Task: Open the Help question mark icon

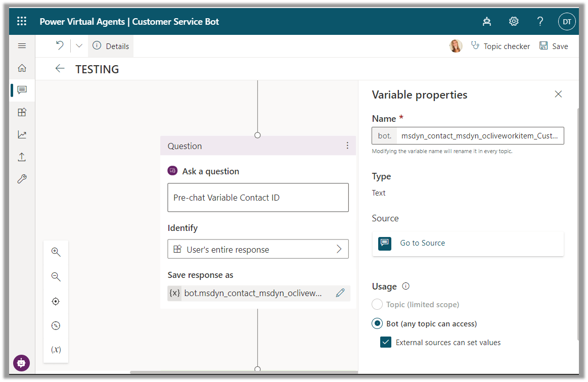Action: coord(540,21)
